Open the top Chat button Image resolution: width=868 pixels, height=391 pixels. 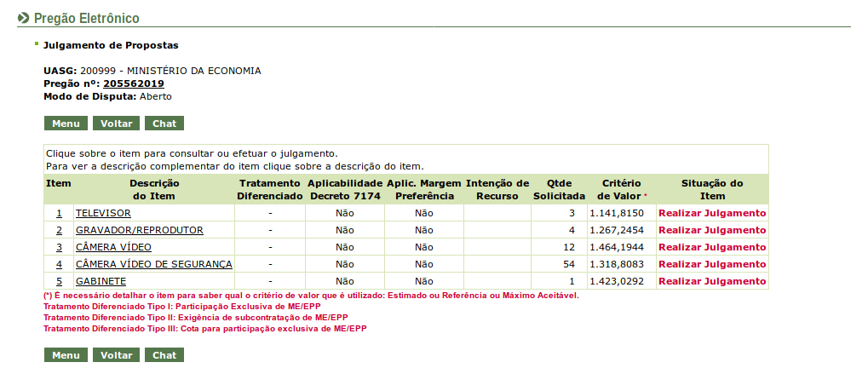(x=164, y=124)
